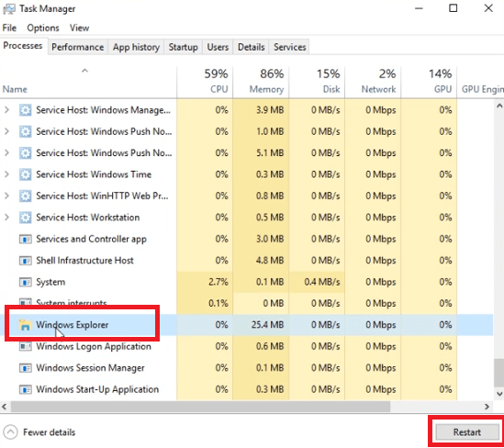Click the 0.4 MB/s disk value

[322, 282]
